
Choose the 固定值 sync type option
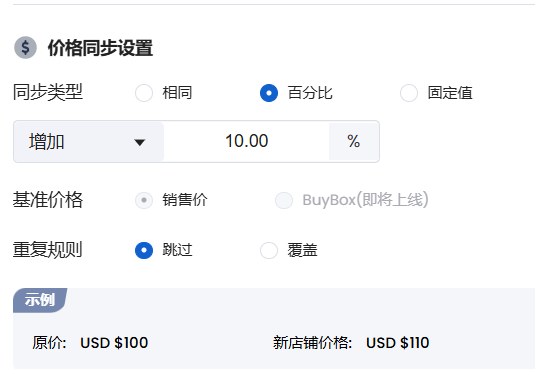[409, 93]
